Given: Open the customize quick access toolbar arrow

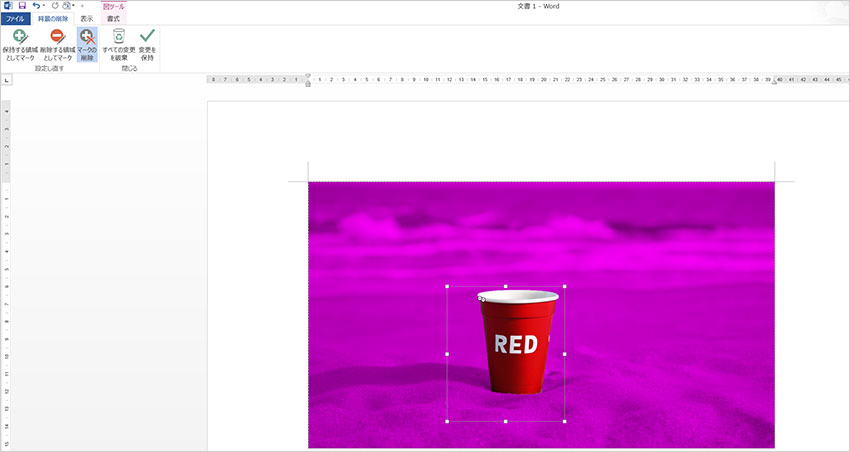Looking at the screenshot, I should pyautogui.click(x=82, y=6).
